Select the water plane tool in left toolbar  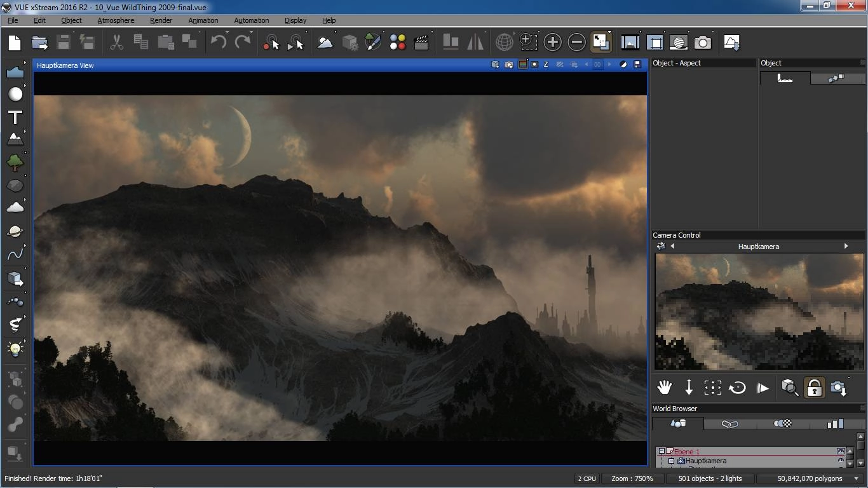coord(15,72)
